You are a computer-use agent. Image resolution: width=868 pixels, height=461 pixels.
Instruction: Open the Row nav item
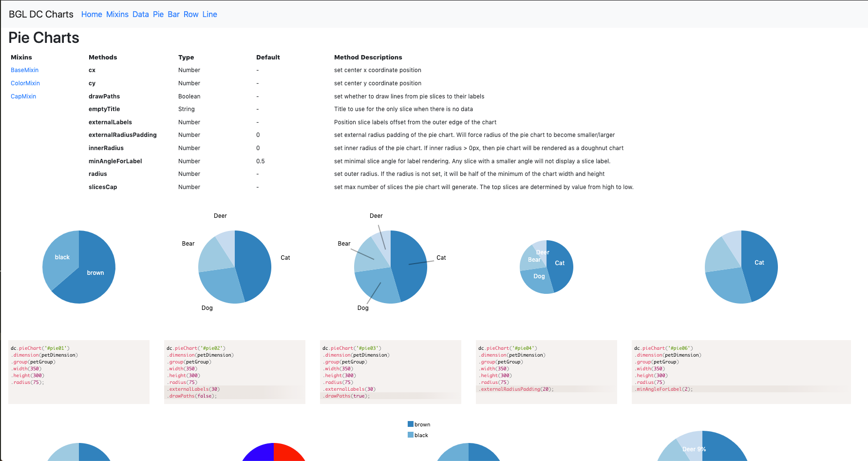point(191,14)
